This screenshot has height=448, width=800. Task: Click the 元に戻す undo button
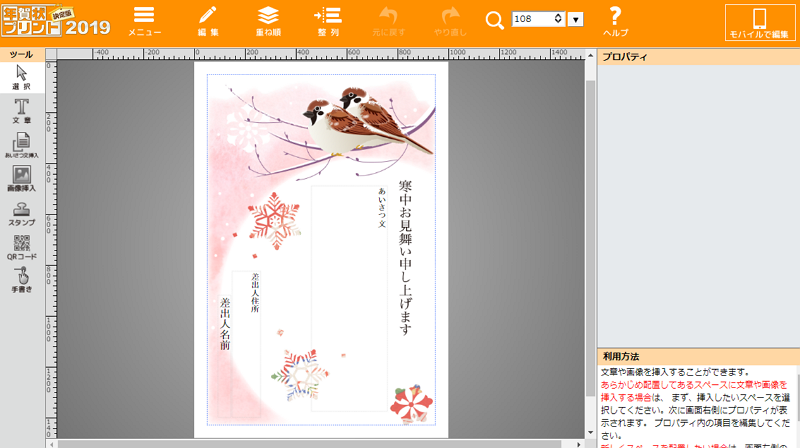coord(387,22)
